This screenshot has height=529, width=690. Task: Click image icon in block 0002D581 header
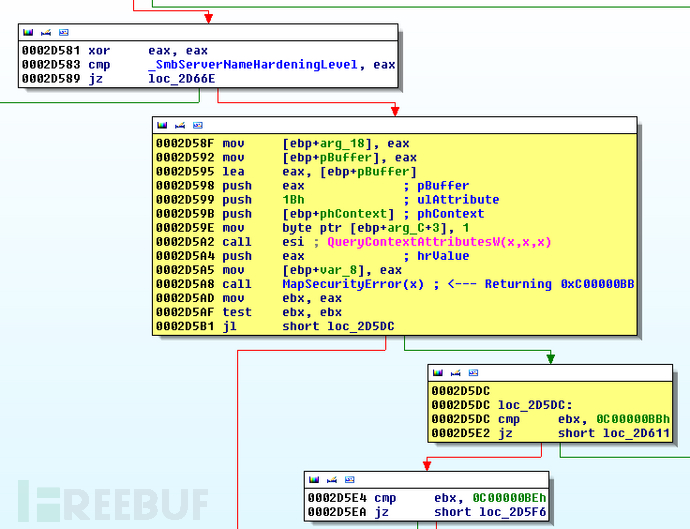coord(64,33)
